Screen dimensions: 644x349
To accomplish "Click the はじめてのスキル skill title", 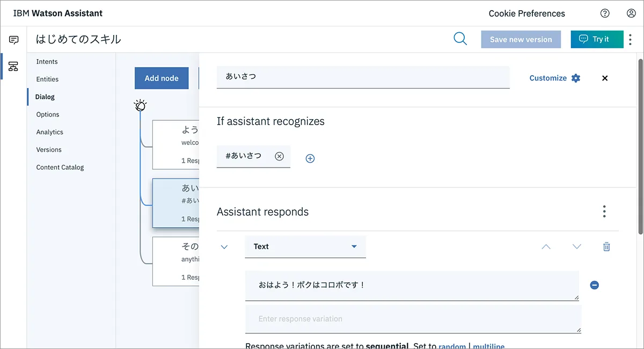I will 78,39.
